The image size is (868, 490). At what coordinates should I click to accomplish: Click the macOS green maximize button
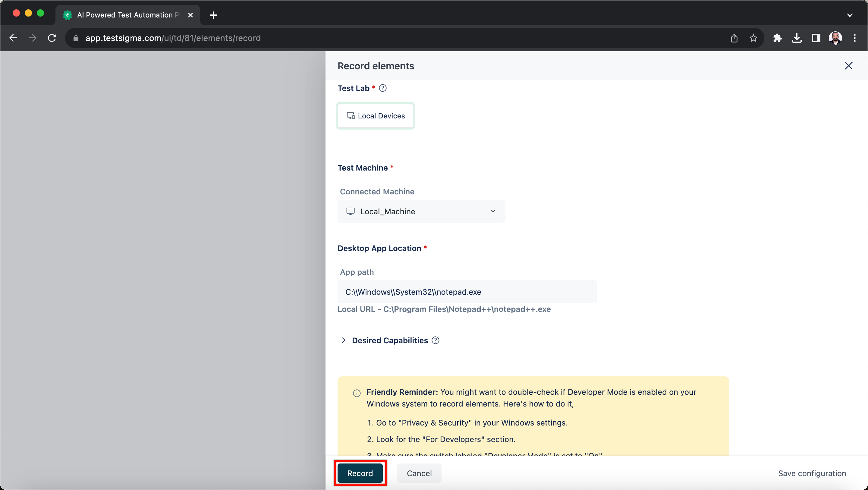point(40,13)
